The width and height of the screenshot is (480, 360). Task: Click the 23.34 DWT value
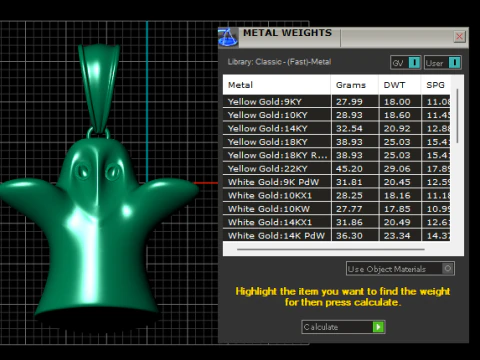[397, 235]
